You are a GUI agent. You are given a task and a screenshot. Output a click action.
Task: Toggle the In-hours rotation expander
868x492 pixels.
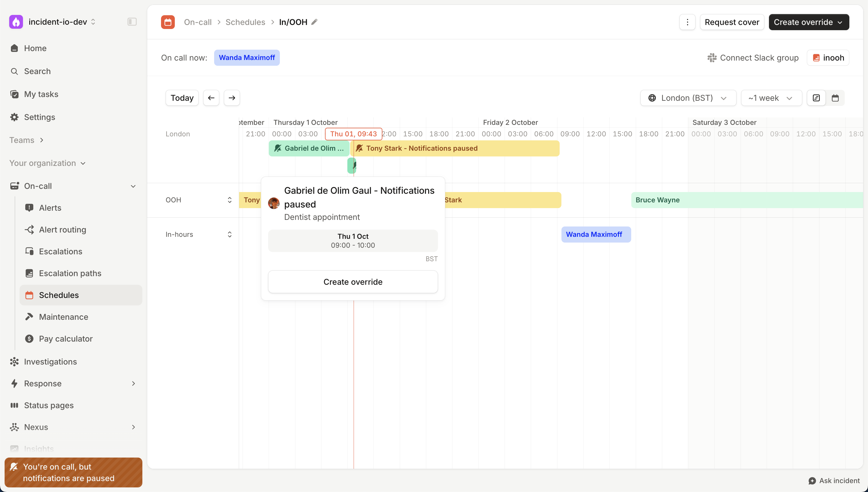coord(229,235)
